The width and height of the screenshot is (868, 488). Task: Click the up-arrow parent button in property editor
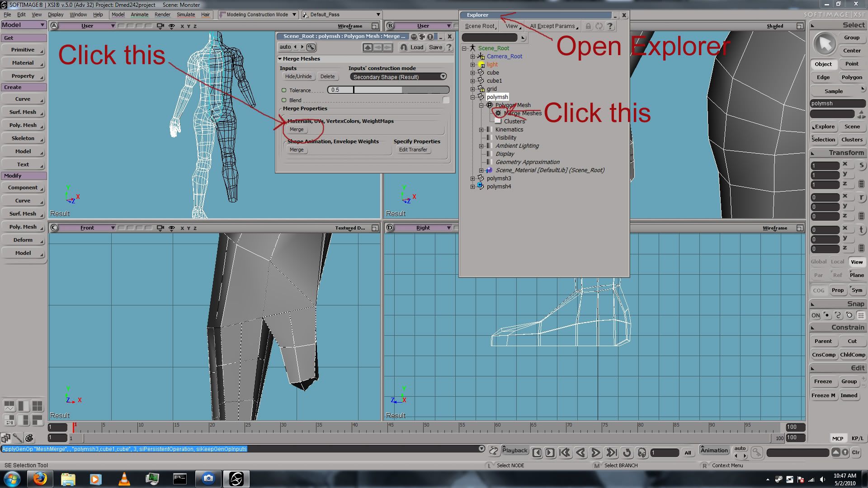coord(368,47)
